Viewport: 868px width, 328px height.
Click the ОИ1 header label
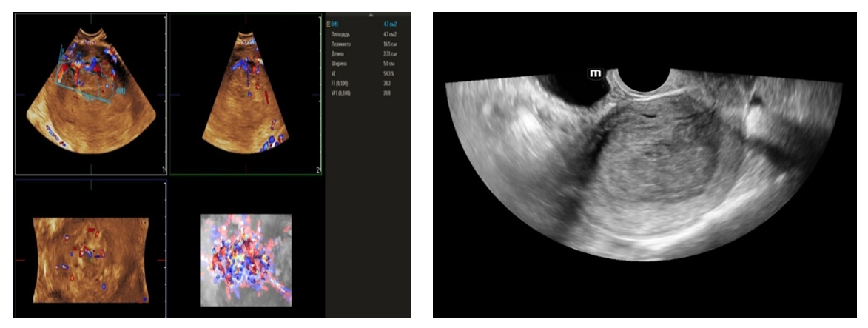point(337,24)
